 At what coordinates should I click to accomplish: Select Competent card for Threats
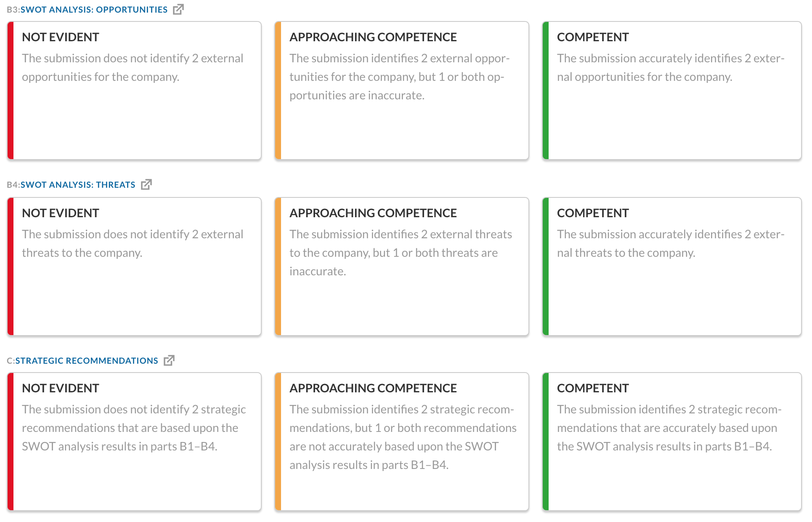(672, 266)
